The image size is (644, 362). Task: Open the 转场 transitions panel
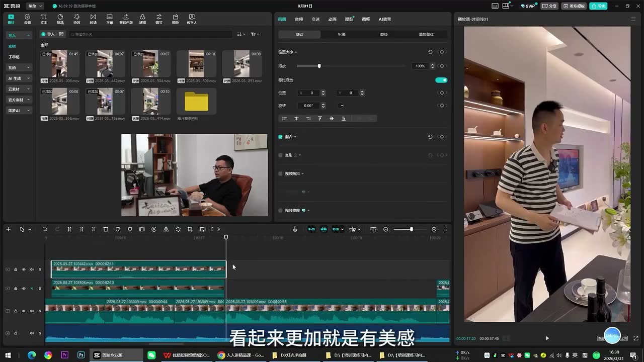tap(93, 19)
